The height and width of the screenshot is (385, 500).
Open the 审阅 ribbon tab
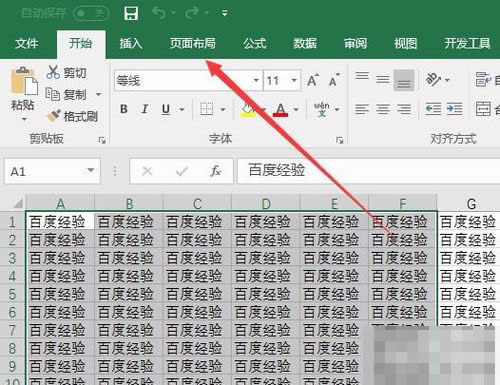[x=355, y=43]
